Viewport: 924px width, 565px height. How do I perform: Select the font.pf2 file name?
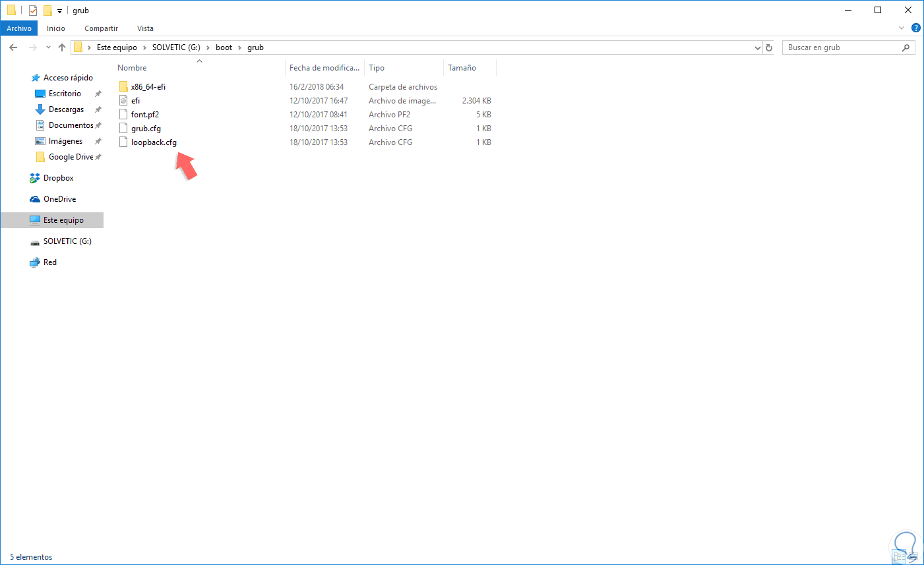click(145, 115)
